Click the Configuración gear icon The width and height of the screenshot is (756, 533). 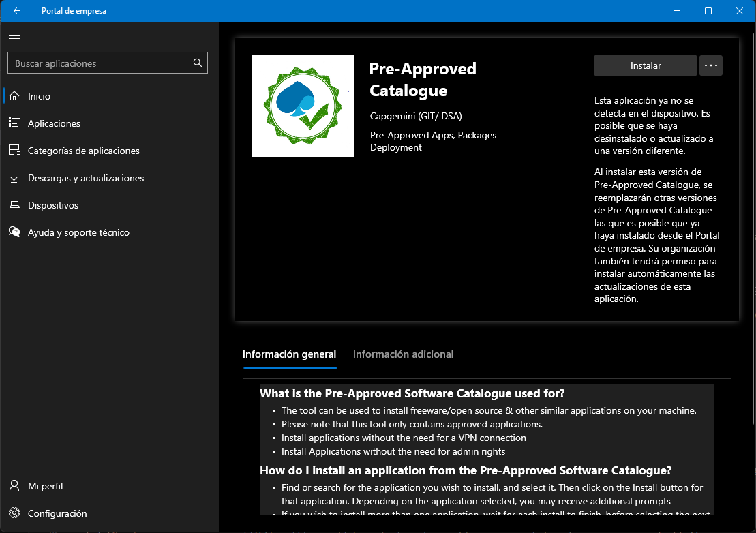[x=14, y=513]
